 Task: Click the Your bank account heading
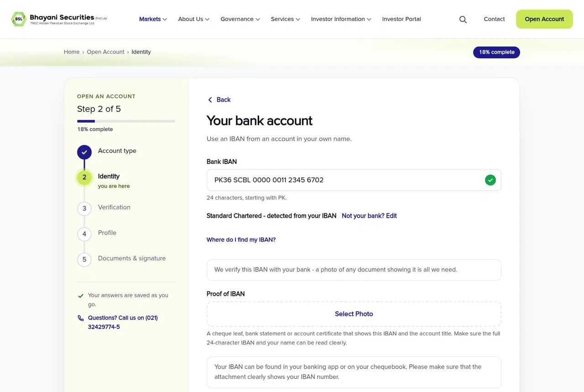click(260, 121)
